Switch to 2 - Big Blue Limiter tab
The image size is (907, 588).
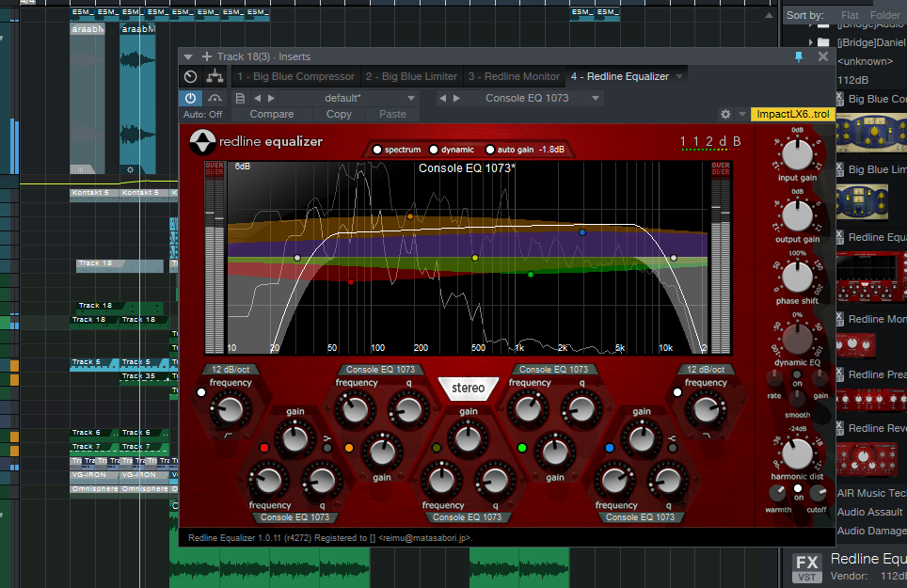click(x=411, y=76)
